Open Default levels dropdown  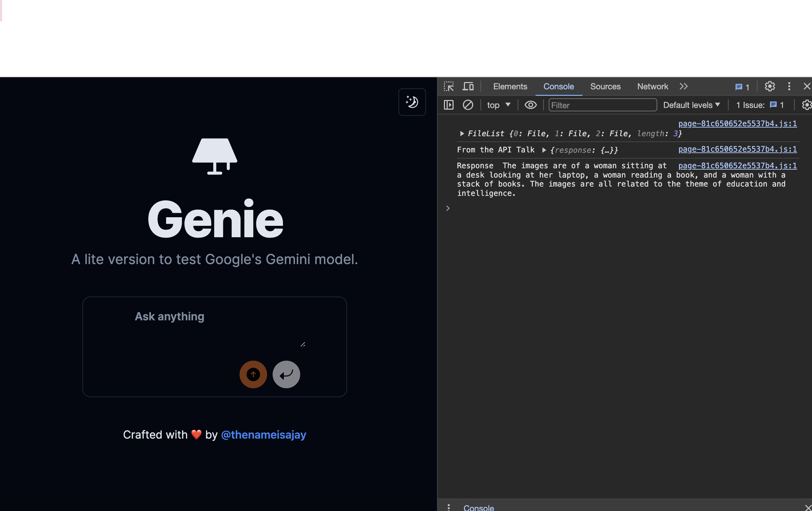coord(691,105)
